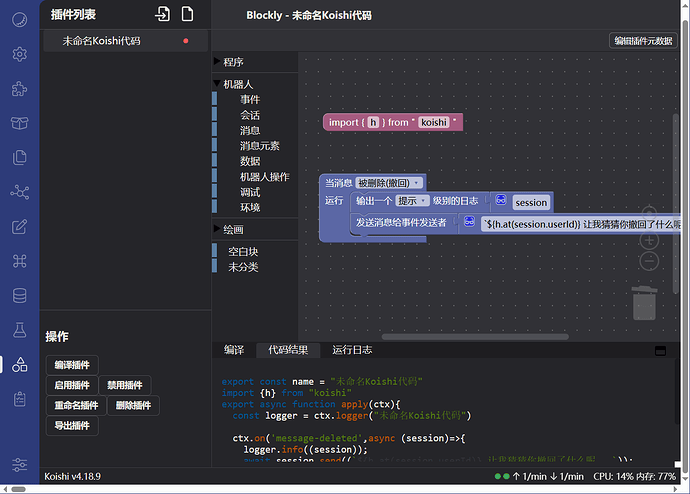Open the settings gear icon in sidebar
The height and width of the screenshot is (494, 690).
[19, 54]
